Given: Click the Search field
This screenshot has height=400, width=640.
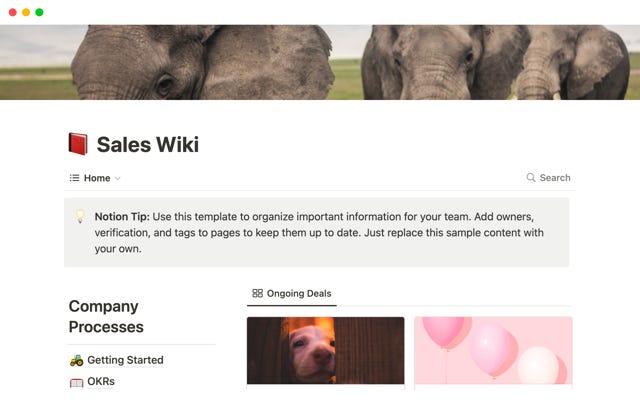Looking at the screenshot, I should (x=548, y=178).
